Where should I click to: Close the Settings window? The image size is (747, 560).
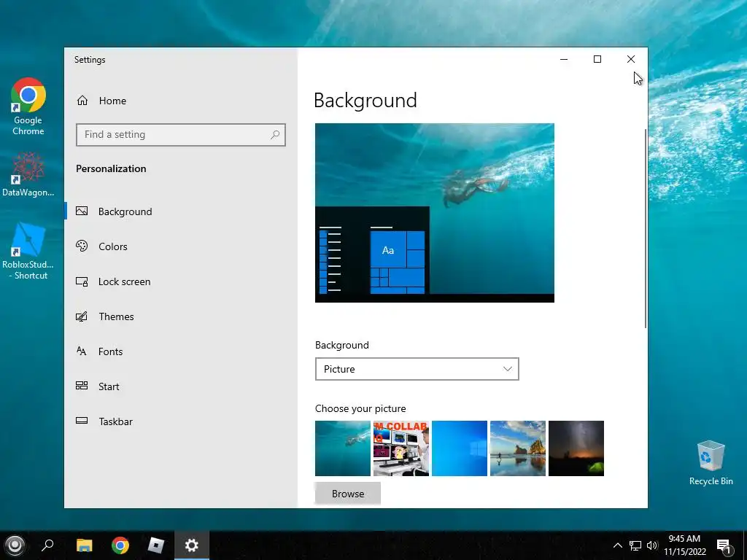(x=631, y=60)
